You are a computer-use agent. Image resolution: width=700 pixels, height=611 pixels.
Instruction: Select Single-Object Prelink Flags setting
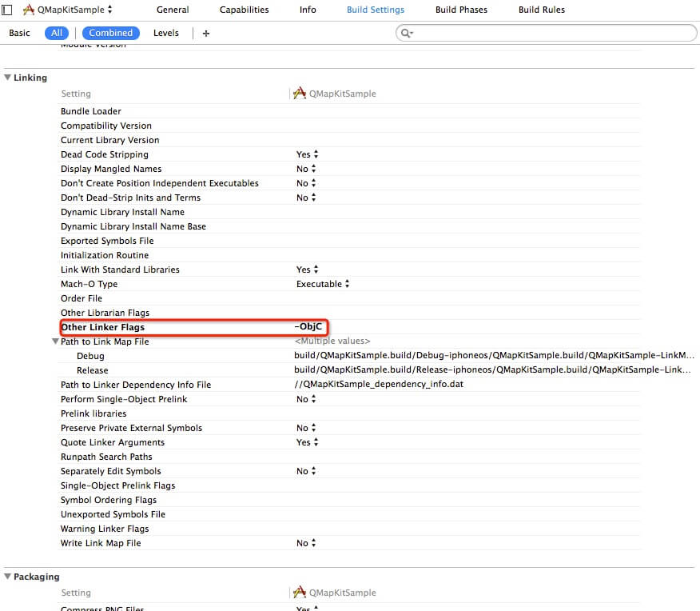[117, 485]
